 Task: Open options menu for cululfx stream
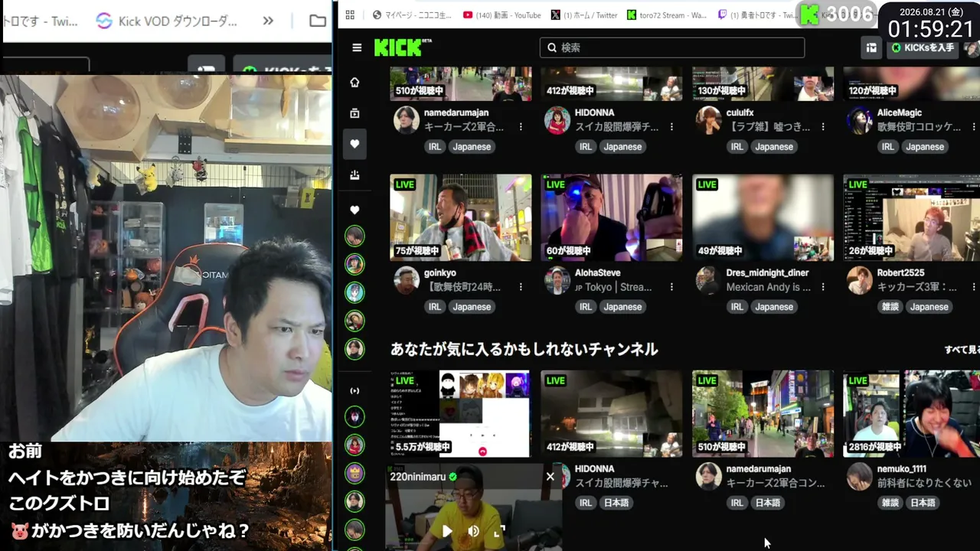[x=823, y=127]
